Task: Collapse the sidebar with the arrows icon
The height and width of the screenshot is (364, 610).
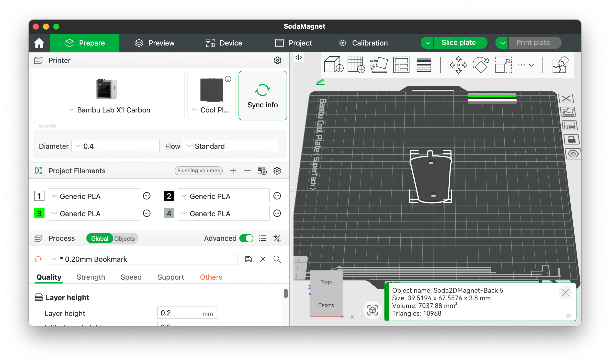Action: click(x=299, y=58)
